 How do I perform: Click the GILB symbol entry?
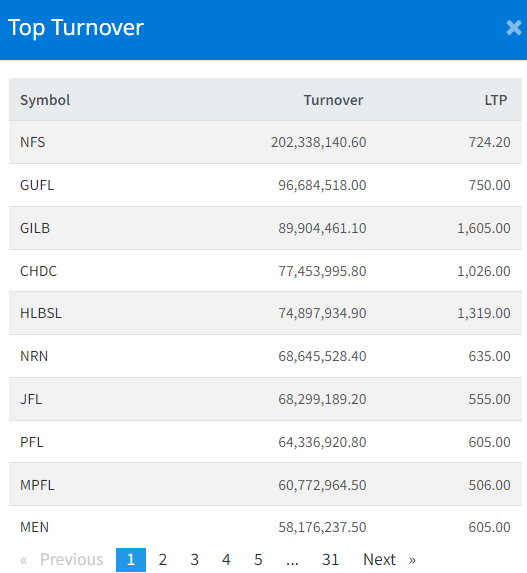tap(35, 228)
